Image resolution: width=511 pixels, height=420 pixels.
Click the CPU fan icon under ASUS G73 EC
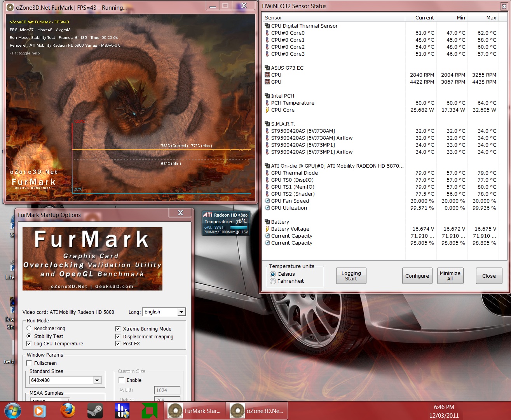click(x=267, y=75)
